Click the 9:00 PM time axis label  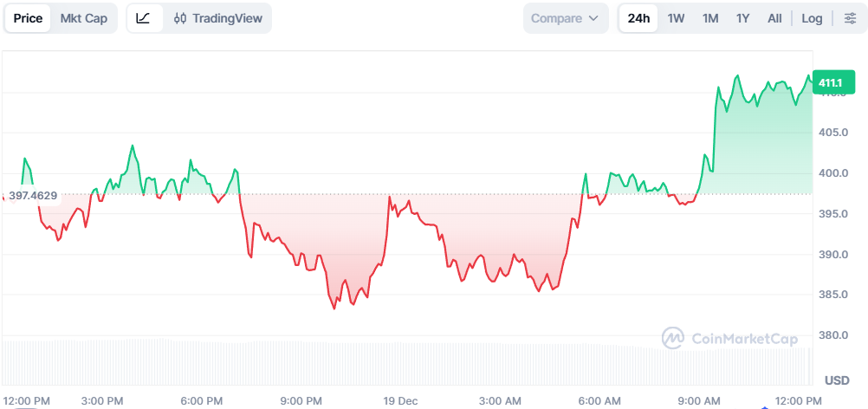tap(301, 400)
